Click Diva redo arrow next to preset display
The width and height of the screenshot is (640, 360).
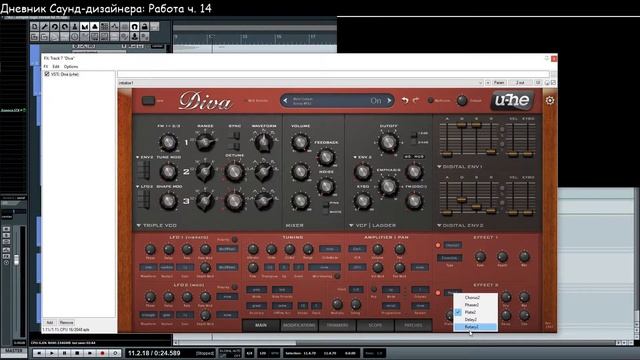416,100
